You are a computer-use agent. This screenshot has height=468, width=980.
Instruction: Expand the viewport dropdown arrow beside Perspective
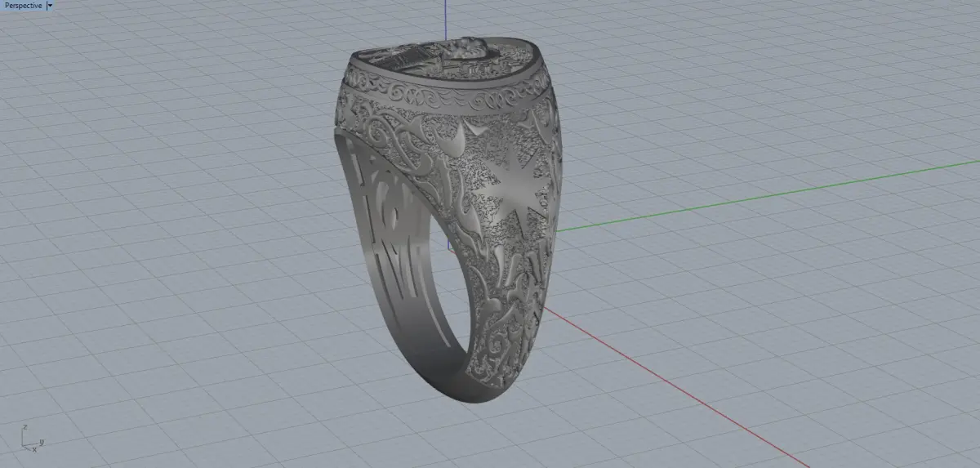(x=51, y=5)
